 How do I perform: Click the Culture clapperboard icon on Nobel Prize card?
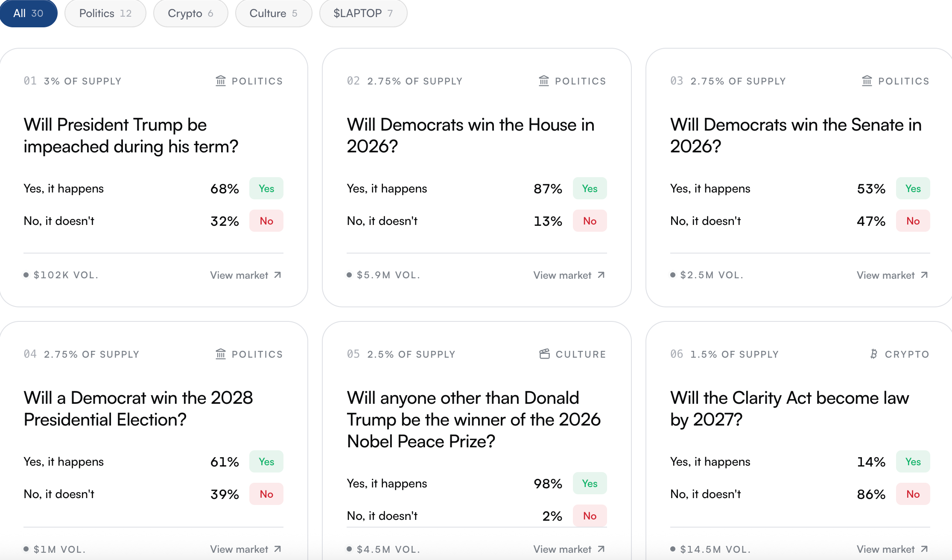click(544, 354)
